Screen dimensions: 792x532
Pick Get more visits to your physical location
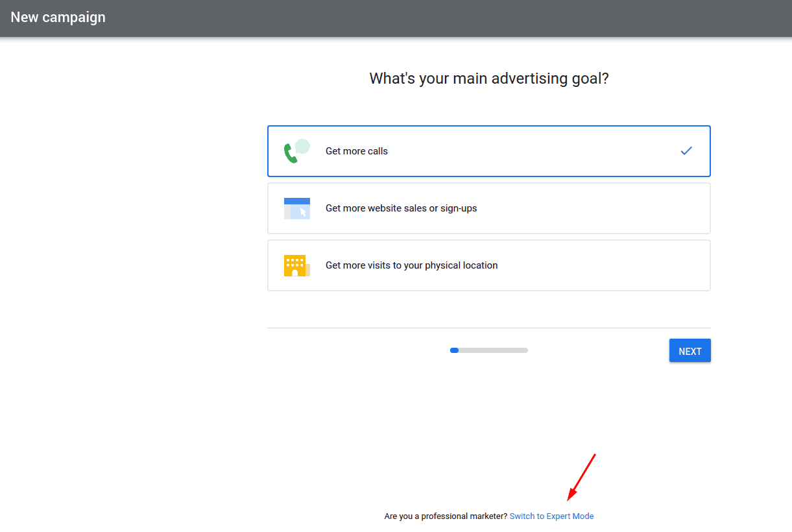(489, 265)
